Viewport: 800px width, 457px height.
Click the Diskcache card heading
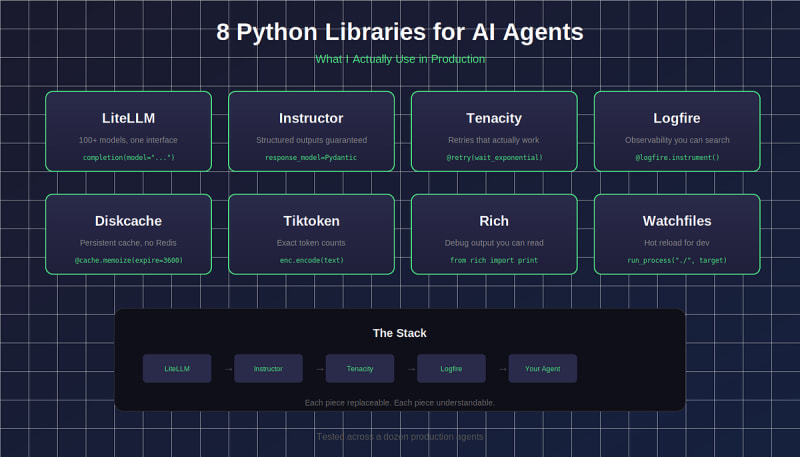[x=128, y=221]
